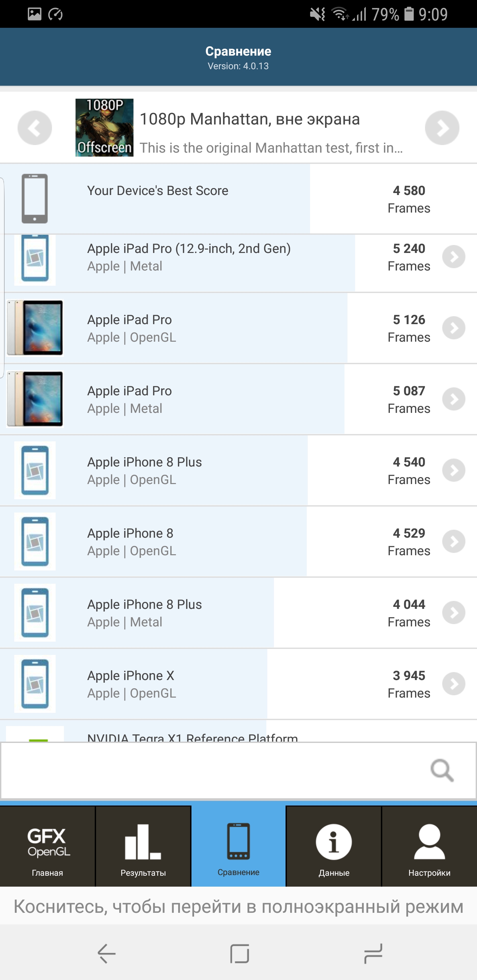
Task: Expand iPhone 8 Plus OpenGL chevron
Action: pos(453,470)
